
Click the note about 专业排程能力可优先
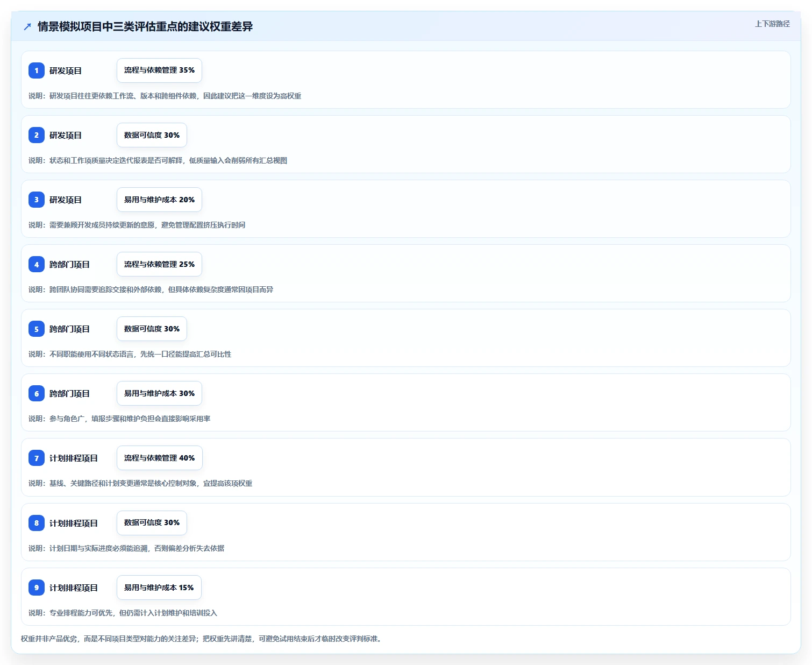(123, 613)
